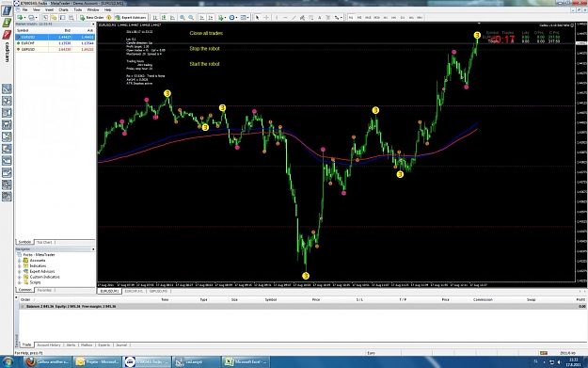Open the Alerts terminal tab

71,345
